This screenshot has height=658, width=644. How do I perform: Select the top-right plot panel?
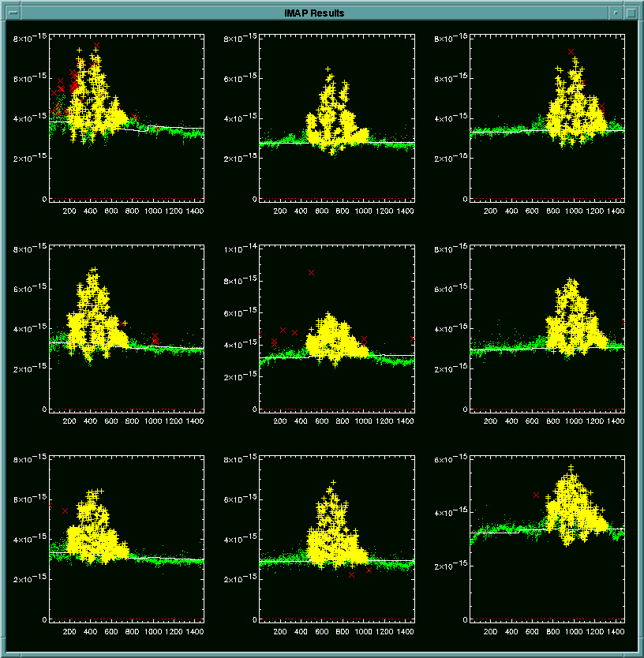[547, 118]
